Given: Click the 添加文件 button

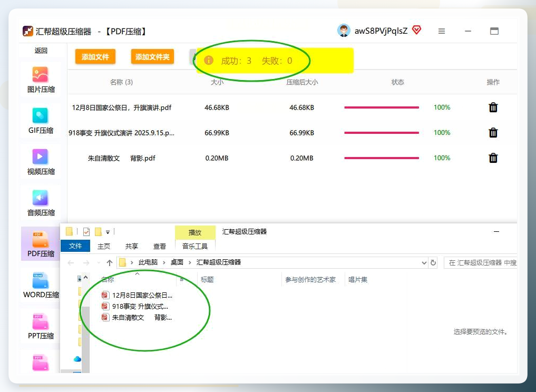Looking at the screenshot, I should pos(95,57).
